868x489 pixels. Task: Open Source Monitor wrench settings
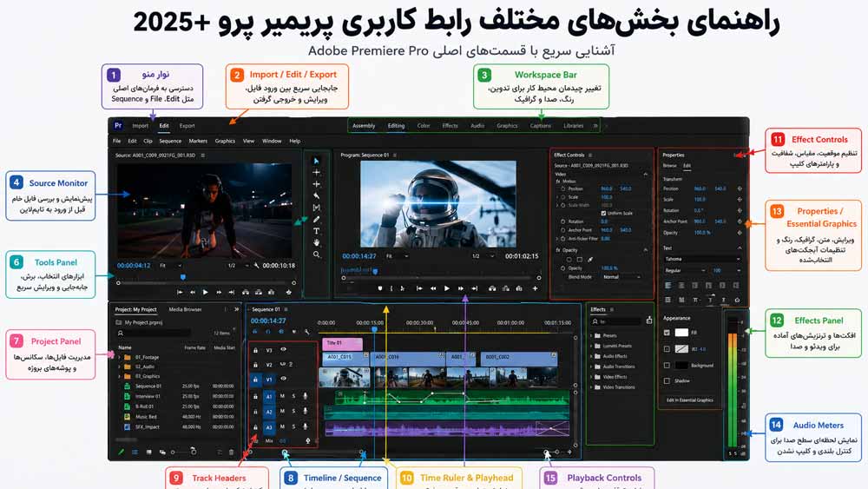pos(256,265)
